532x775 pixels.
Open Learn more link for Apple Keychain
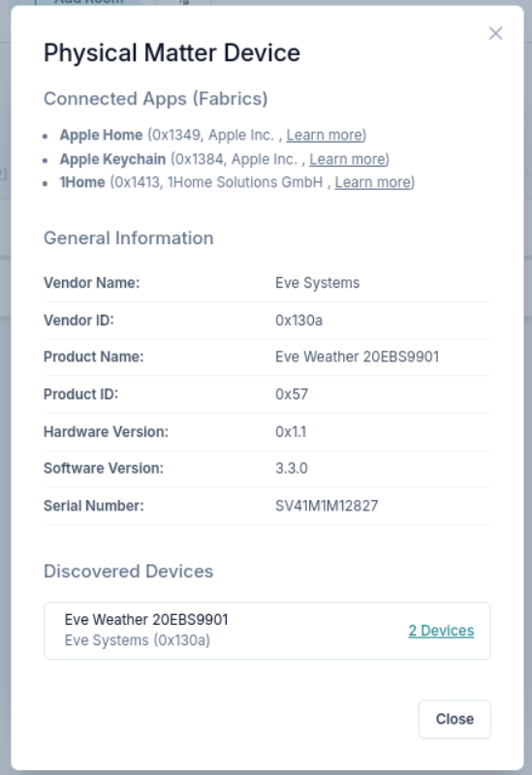pyautogui.click(x=348, y=159)
